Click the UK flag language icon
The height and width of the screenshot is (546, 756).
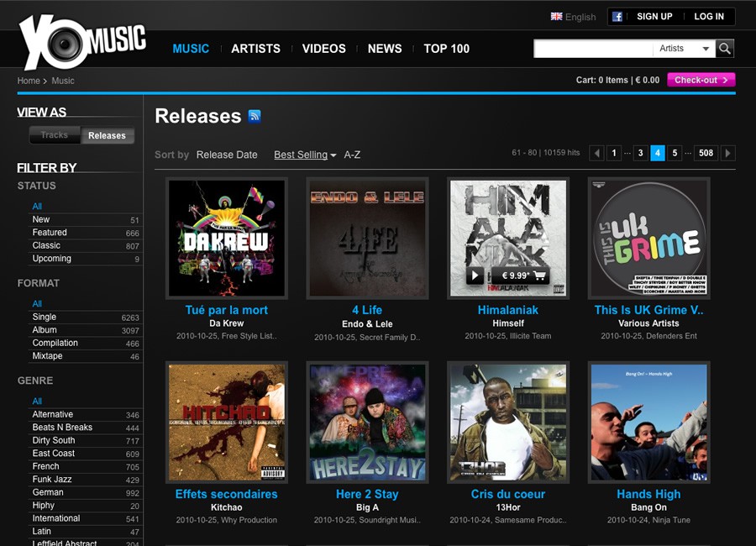click(x=556, y=17)
